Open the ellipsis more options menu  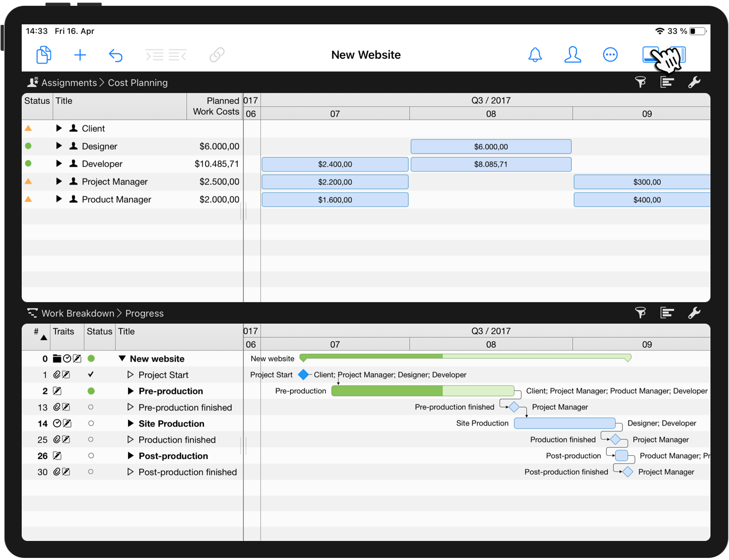tap(610, 55)
